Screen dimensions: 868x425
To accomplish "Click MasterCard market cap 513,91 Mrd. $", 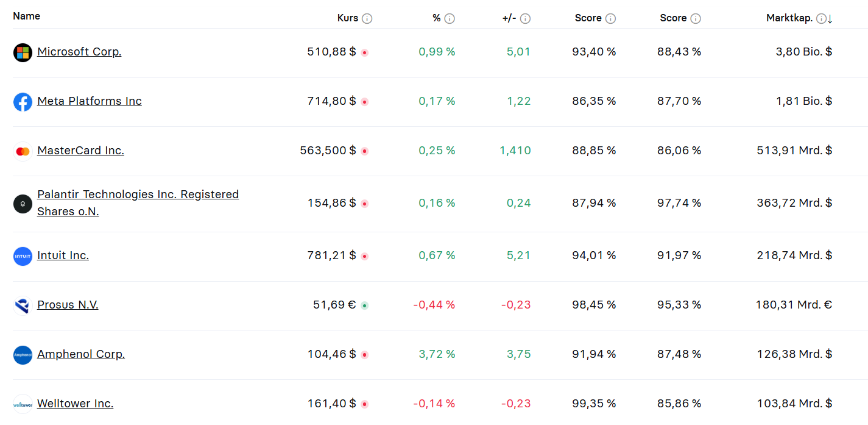I will pos(794,151).
